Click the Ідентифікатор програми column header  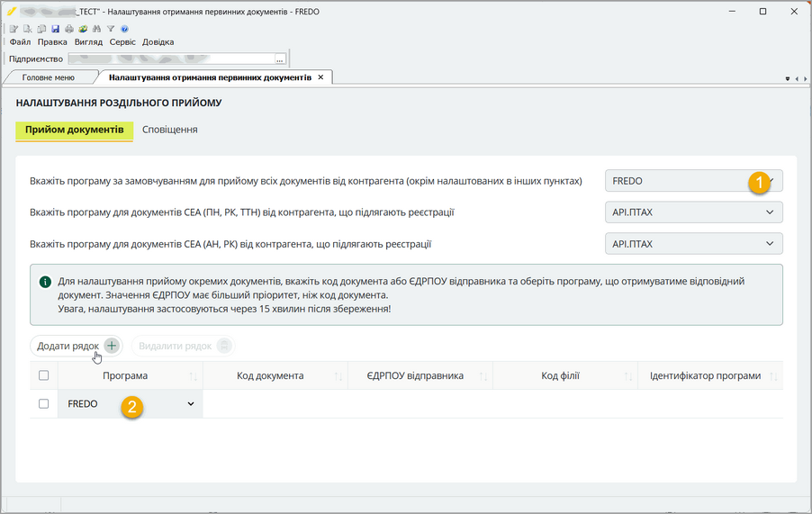705,375
